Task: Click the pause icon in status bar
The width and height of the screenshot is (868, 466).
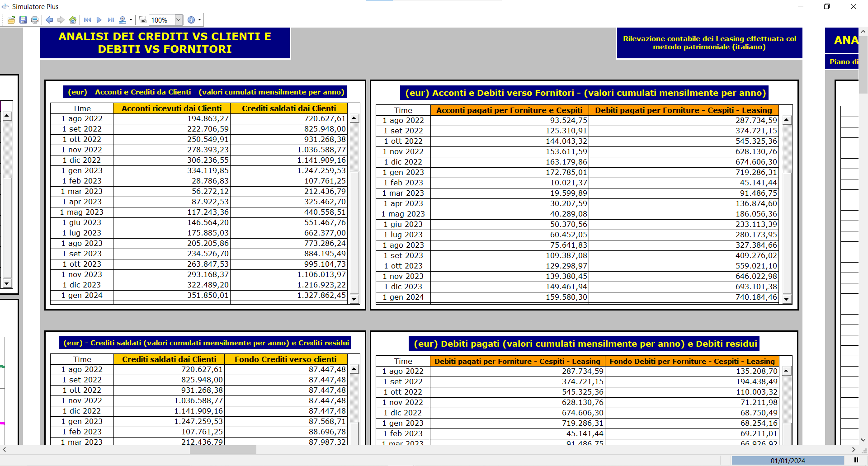Action: tap(856, 460)
